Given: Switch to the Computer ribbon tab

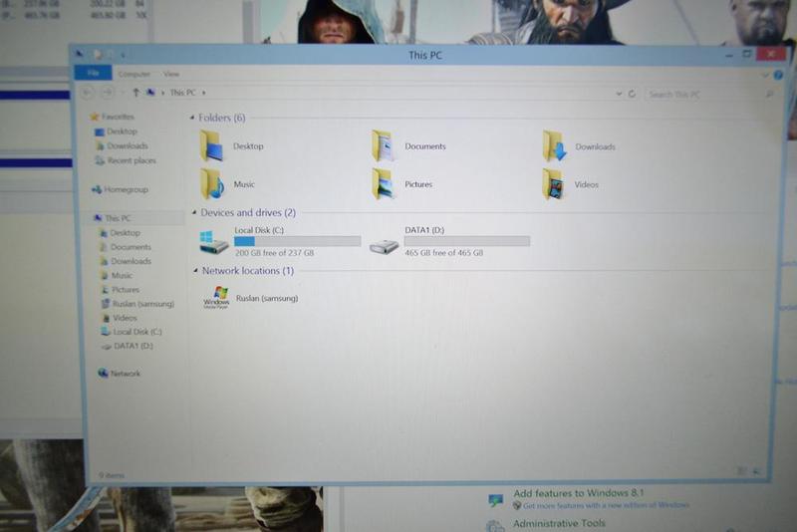Looking at the screenshot, I should click(x=133, y=74).
